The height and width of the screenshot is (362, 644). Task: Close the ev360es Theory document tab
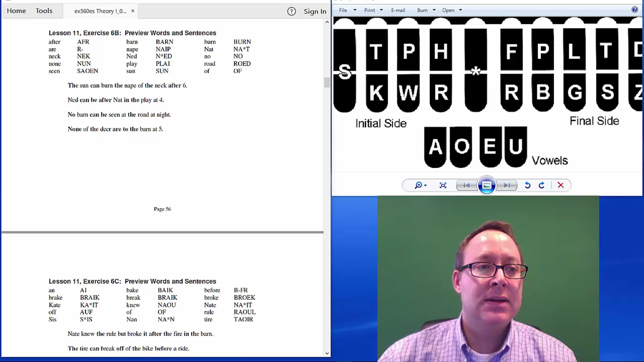point(133,11)
